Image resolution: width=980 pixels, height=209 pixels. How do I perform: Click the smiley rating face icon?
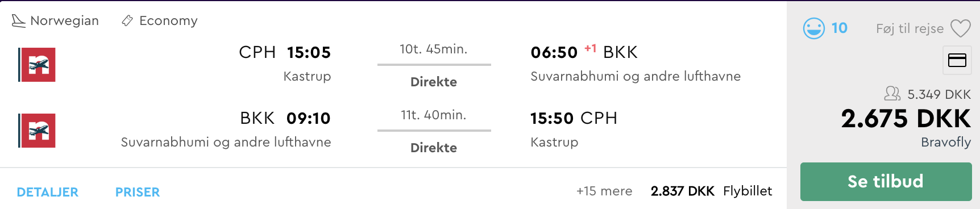(813, 28)
